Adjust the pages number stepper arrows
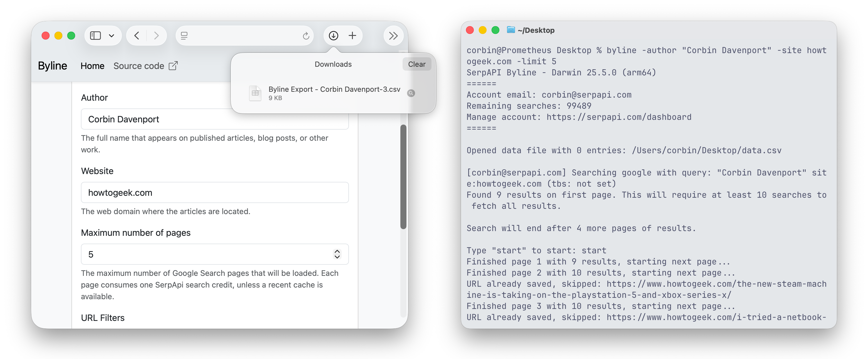868x359 pixels. click(x=337, y=254)
